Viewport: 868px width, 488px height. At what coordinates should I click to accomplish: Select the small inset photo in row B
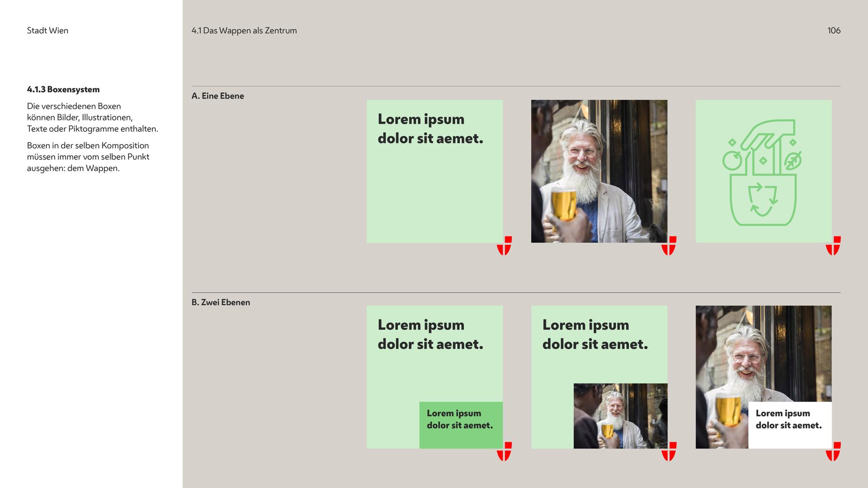621,416
